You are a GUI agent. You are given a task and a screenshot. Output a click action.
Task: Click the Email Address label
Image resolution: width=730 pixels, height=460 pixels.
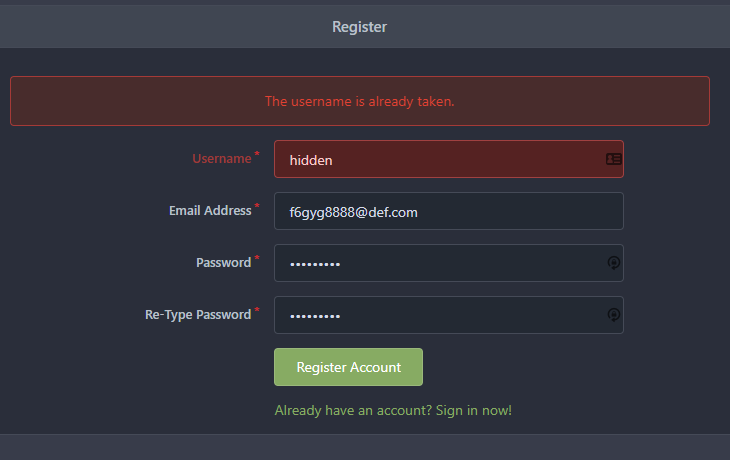point(210,211)
